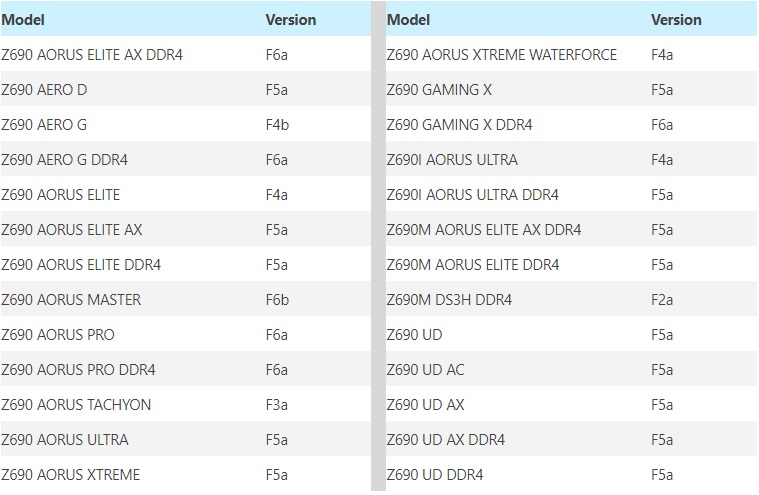Click the Z690 AERO G DDR4 entry

tap(64, 160)
